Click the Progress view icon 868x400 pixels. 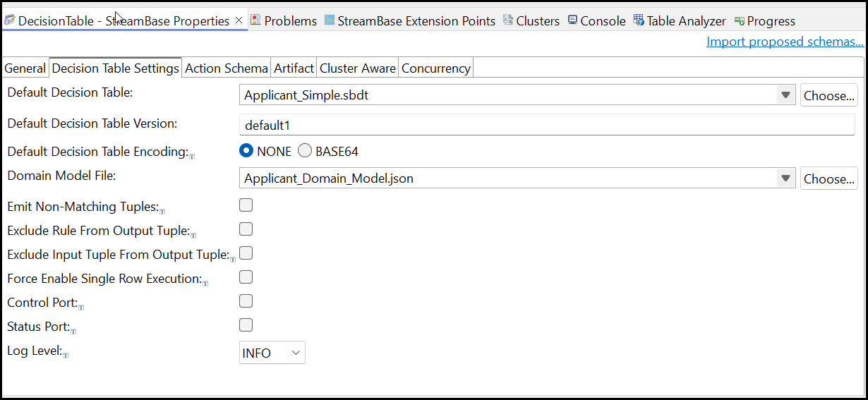pos(739,21)
